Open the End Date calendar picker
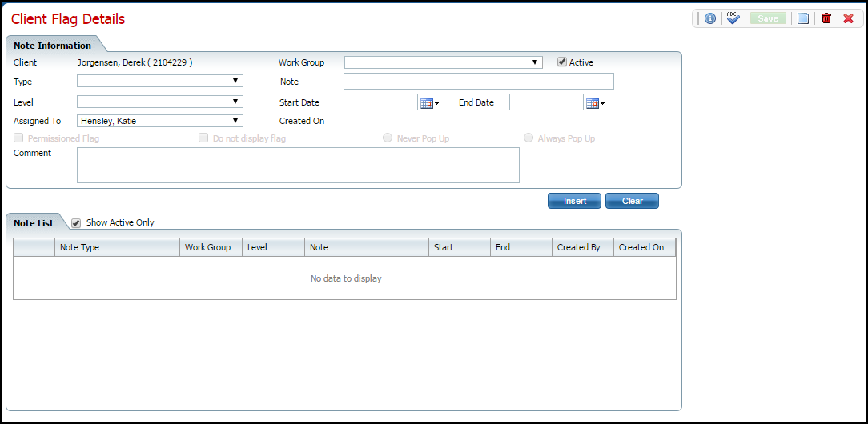The image size is (868, 424). (x=596, y=102)
